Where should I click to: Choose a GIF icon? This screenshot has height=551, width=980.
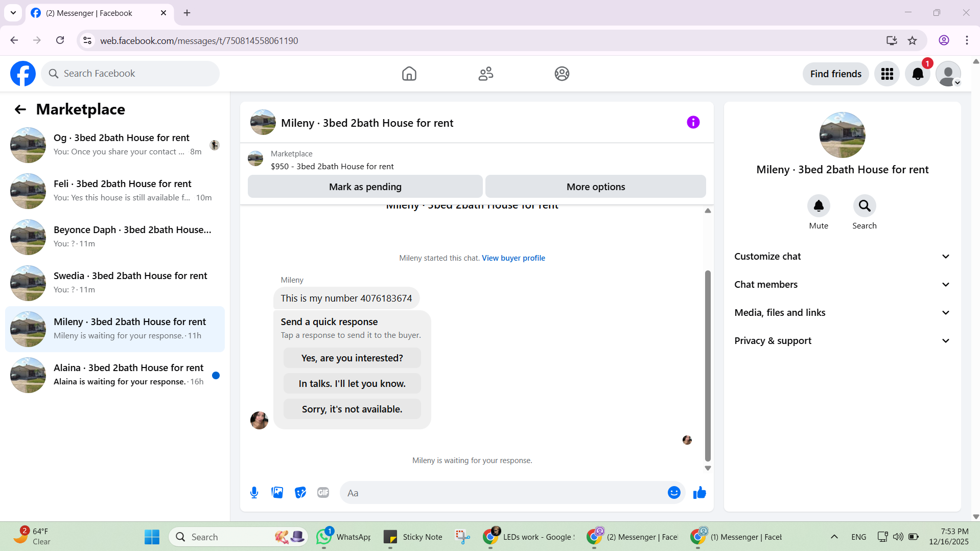pos(323,493)
